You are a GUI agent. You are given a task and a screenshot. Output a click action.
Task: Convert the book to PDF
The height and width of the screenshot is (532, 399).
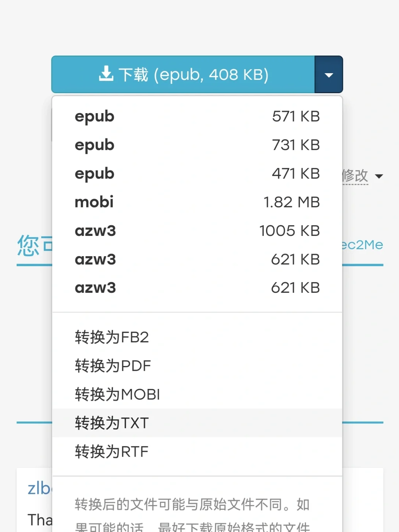[x=113, y=366]
